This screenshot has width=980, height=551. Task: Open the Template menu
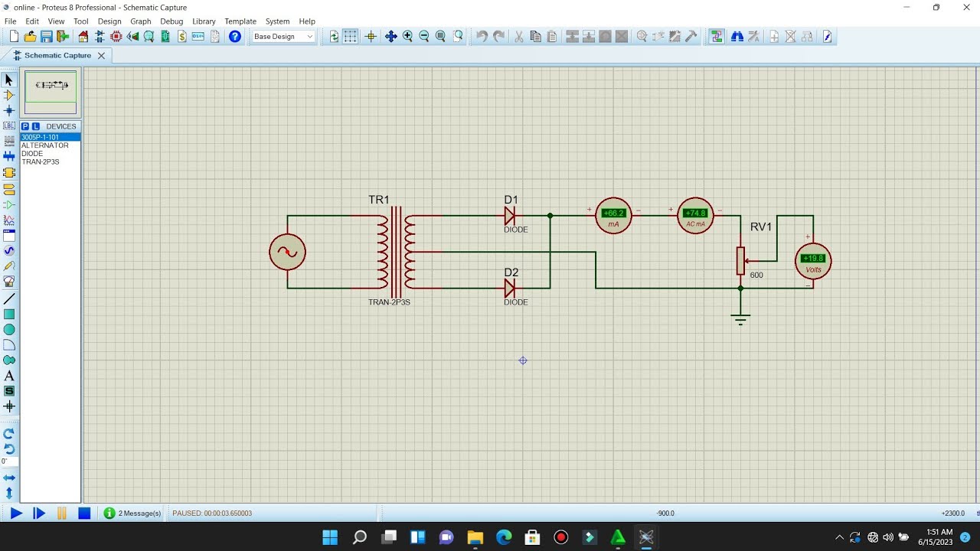click(240, 21)
